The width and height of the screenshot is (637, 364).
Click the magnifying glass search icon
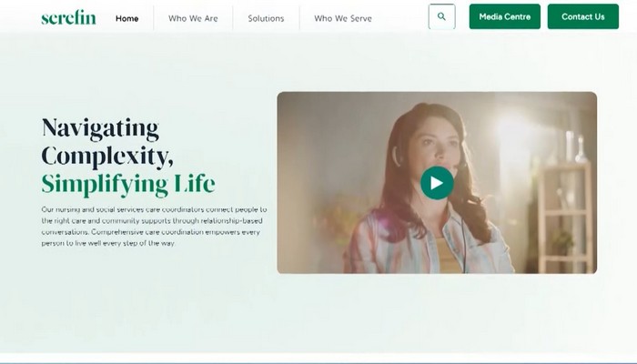(x=441, y=16)
